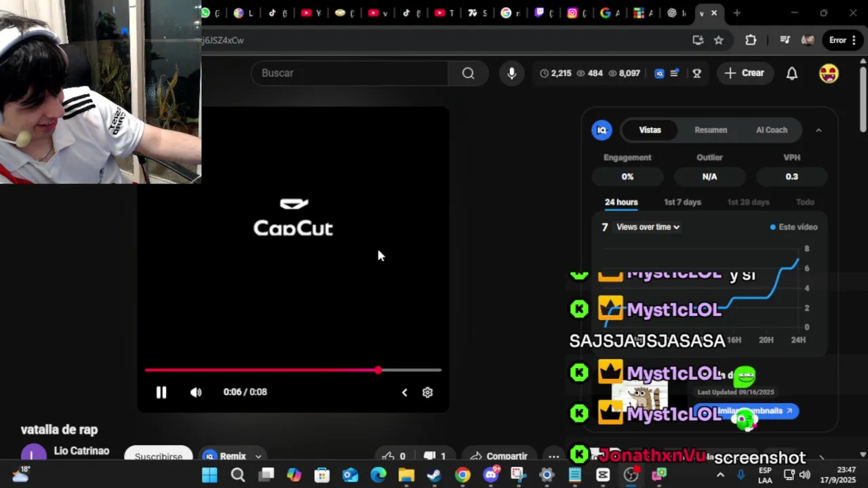
Task: Select the 1st 28 days range
Action: pos(748,202)
